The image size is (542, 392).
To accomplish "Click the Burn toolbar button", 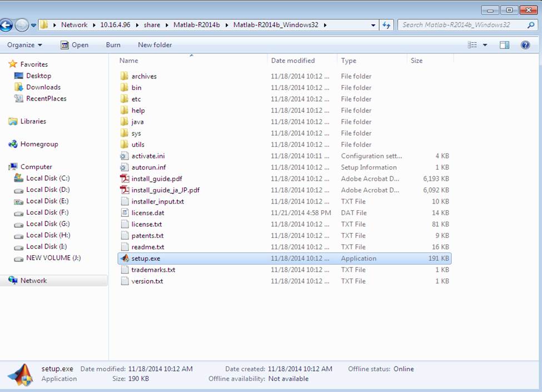I will [x=113, y=45].
